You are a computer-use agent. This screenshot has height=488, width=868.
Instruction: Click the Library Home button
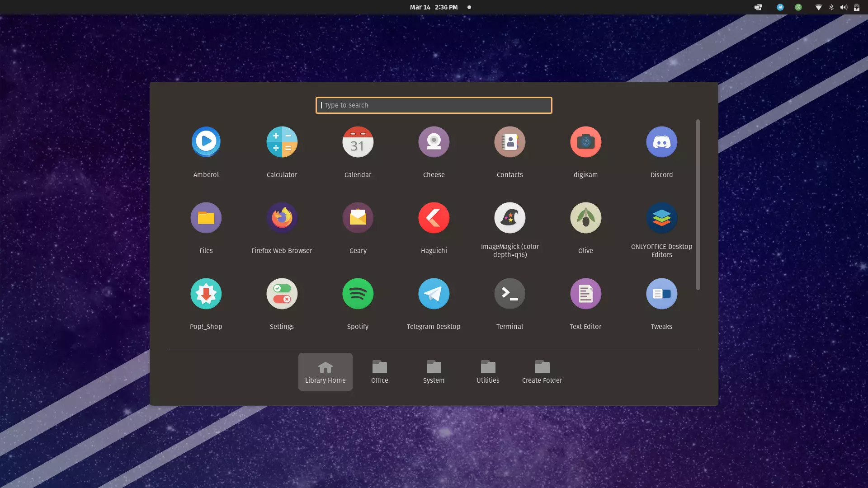(x=325, y=372)
